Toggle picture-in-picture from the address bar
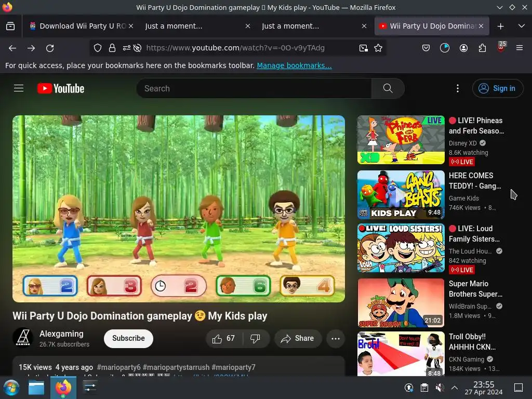The image size is (532, 399). pyautogui.click(x=363, y=48)
